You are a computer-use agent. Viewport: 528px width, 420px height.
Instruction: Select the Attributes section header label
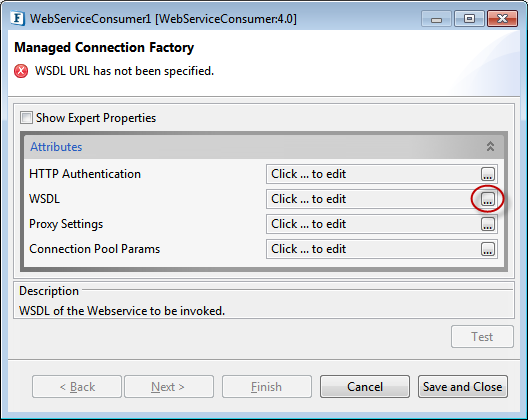coord(56,147)
